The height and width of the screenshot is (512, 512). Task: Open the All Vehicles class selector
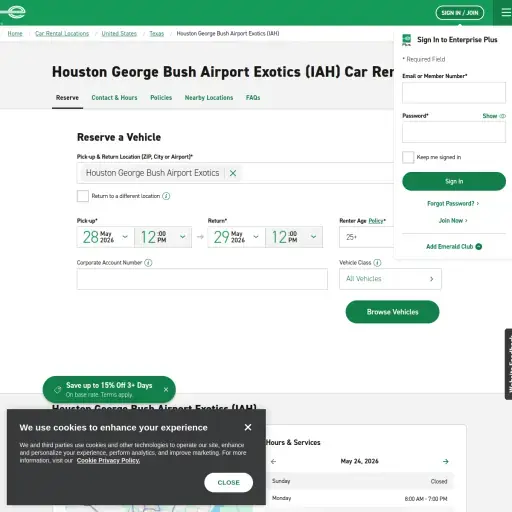tap(390, 279)
